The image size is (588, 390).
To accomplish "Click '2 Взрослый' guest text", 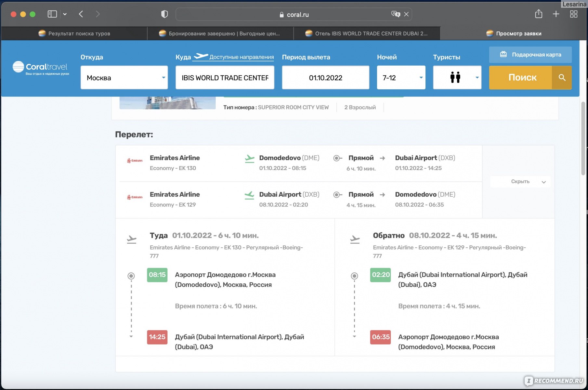I will (360, 107).
